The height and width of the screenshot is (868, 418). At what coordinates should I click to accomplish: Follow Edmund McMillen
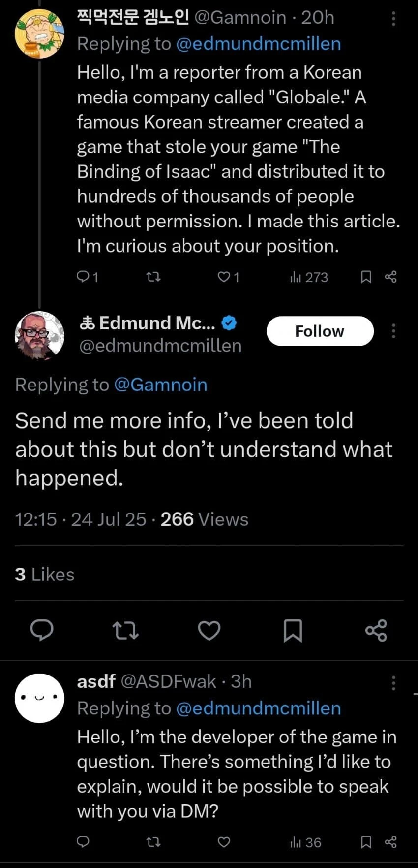coord(320,331)
